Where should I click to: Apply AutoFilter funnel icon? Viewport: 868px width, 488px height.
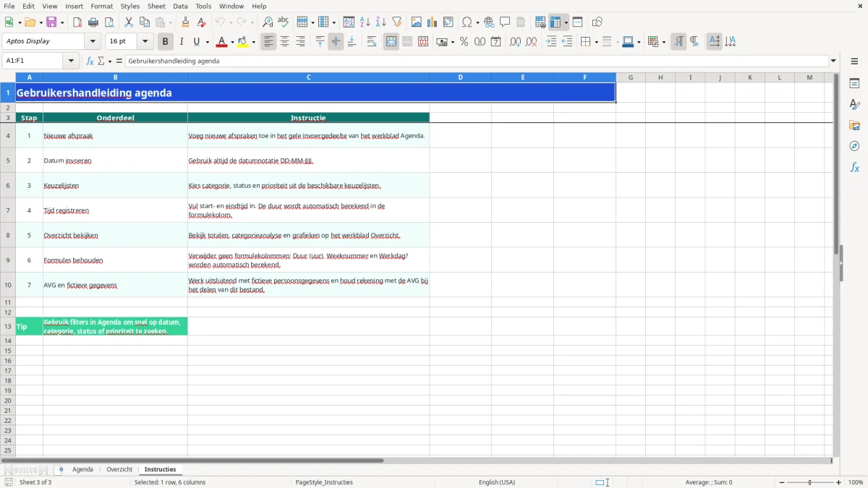(396, 22)
